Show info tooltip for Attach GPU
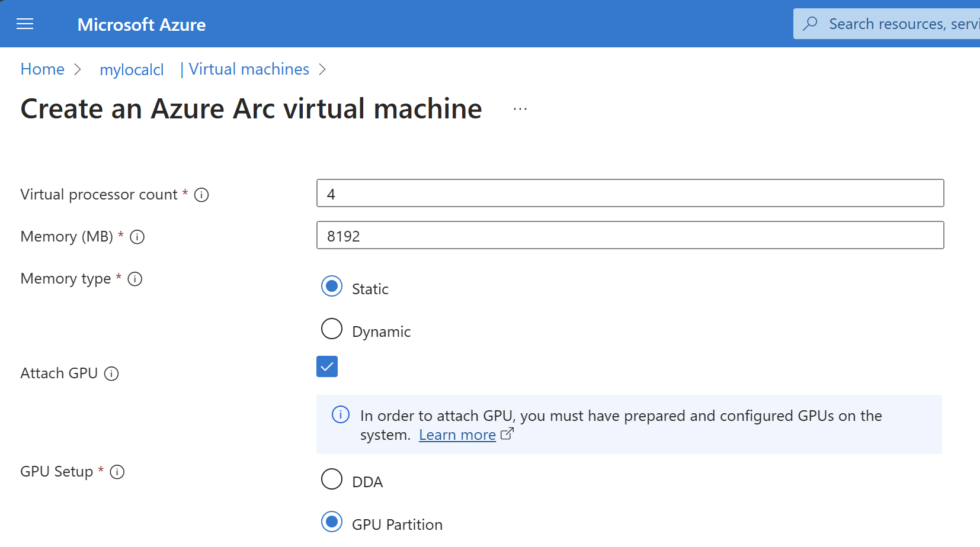 click(x=111, y=374)
